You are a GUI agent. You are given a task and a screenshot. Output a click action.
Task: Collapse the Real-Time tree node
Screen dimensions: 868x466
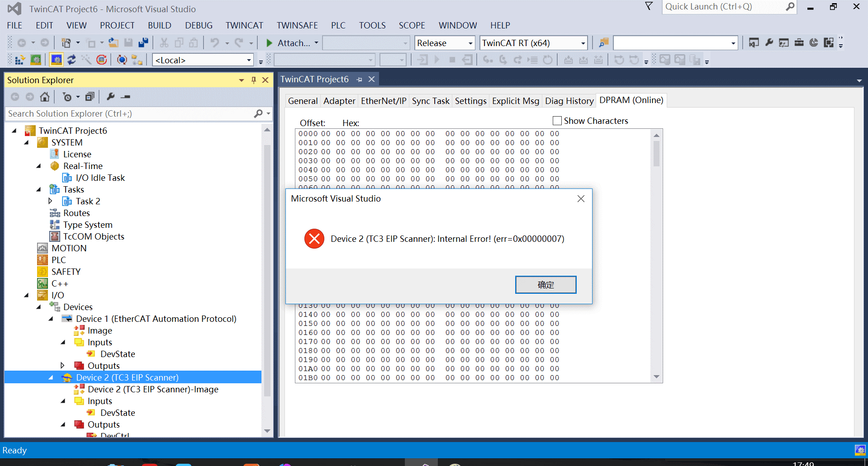[38, 166]
